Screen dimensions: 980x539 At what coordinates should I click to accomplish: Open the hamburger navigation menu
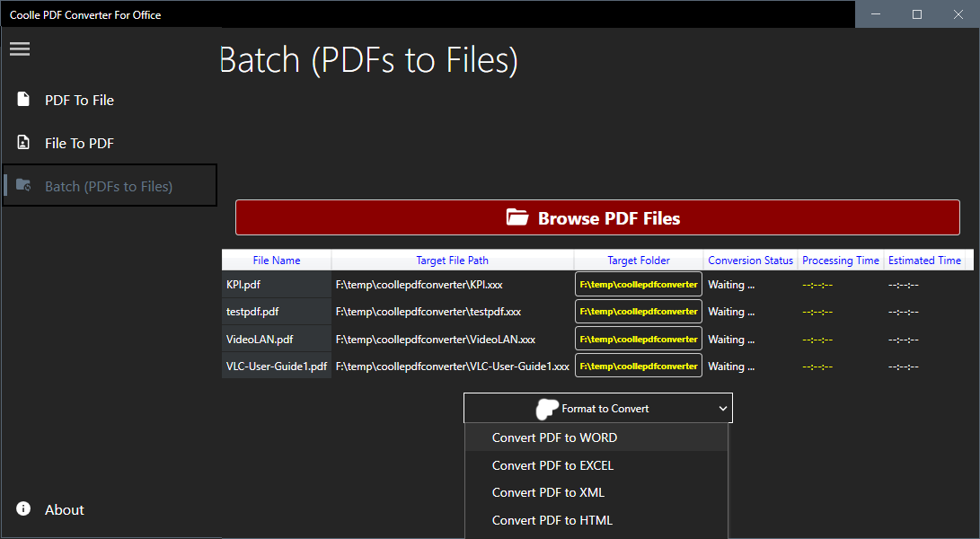[x=20, y=49]
